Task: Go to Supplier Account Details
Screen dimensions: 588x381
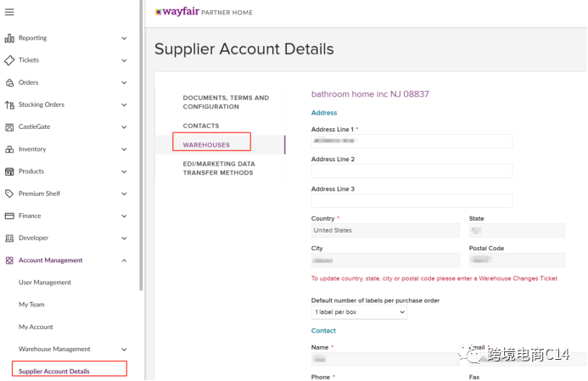Action: tap(54, 371)
